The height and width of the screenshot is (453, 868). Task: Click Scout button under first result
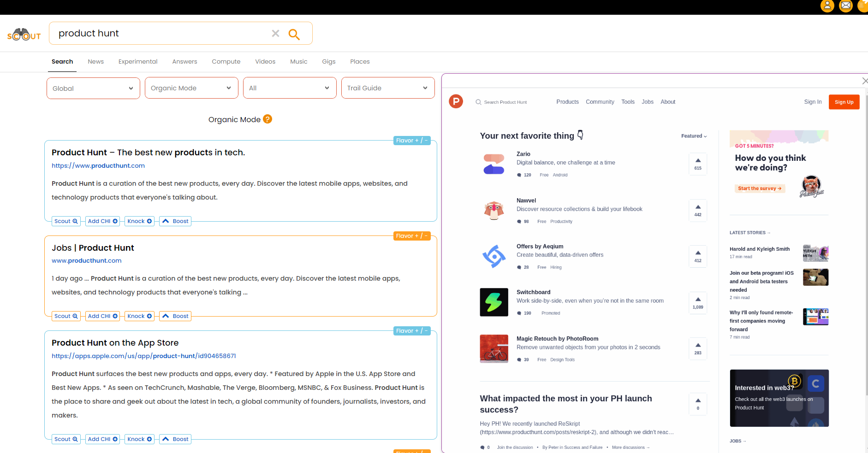pyautogui.click(x=66, y=221)
